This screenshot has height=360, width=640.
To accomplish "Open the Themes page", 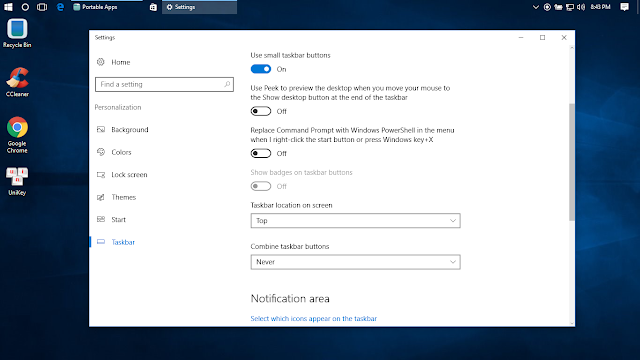I will point(123,197).
